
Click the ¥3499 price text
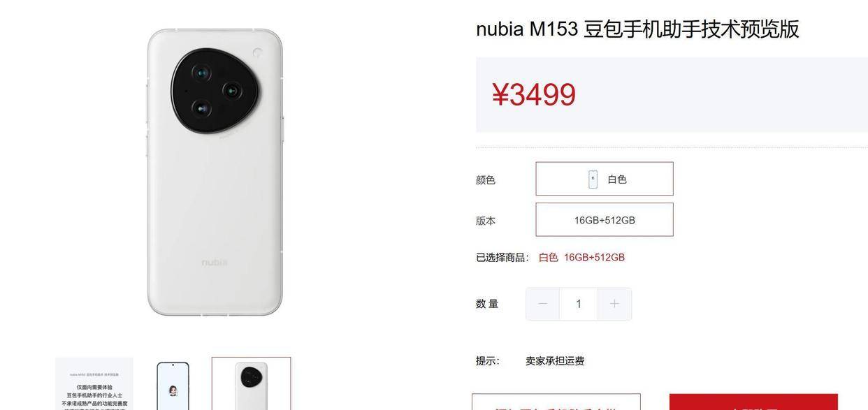tap(534, 95)
